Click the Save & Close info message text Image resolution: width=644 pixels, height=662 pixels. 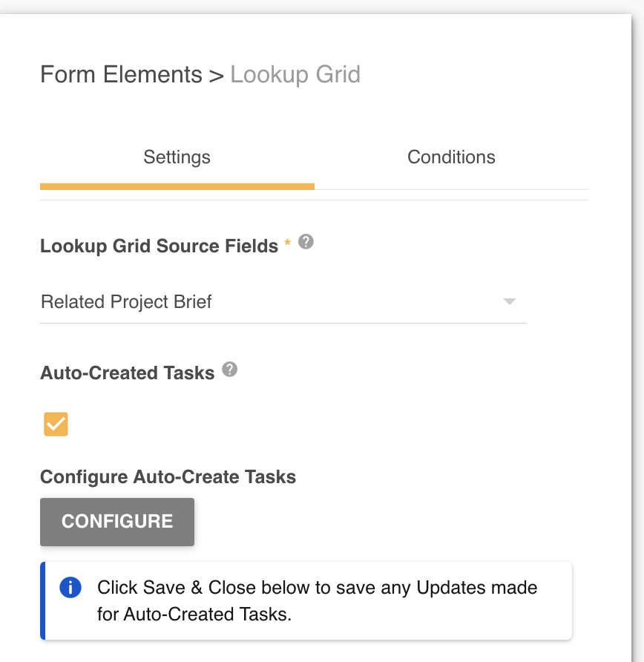[x=317, y=601]
